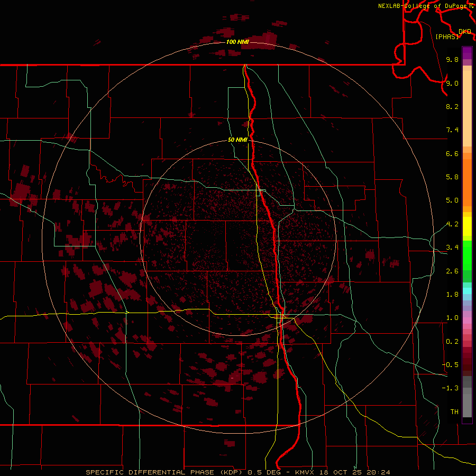Viewport: 476px width, 476px height.
Task: Click the 5.0 scale value
Action: (x=452, y=200)
